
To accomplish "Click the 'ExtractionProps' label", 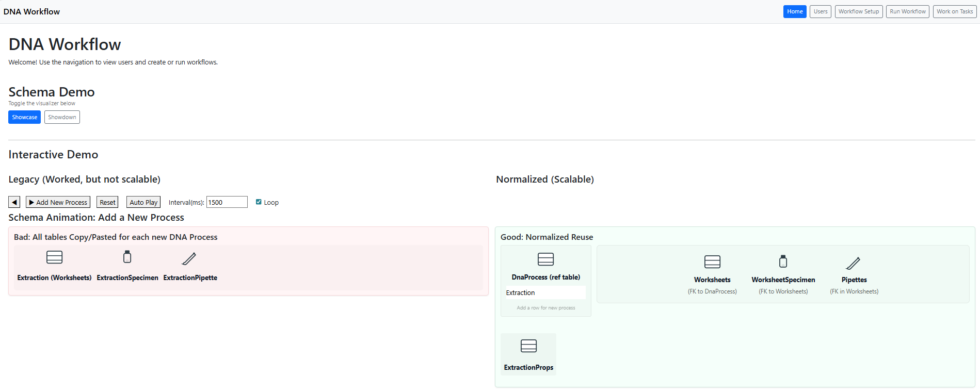I will tap(528, 367).
